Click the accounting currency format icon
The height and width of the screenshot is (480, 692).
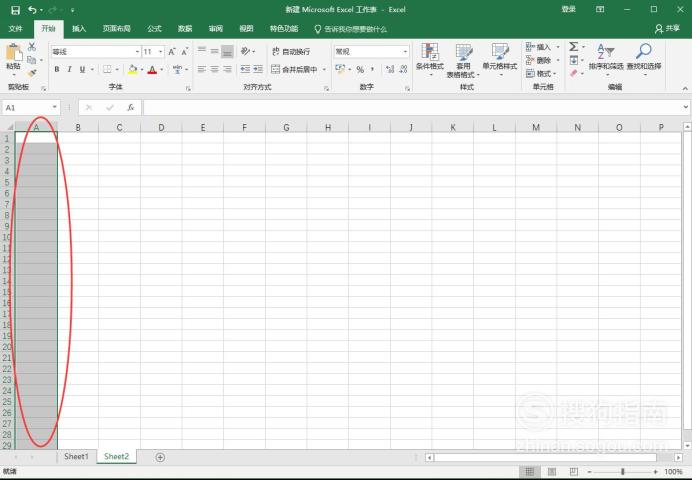point(340,69)
